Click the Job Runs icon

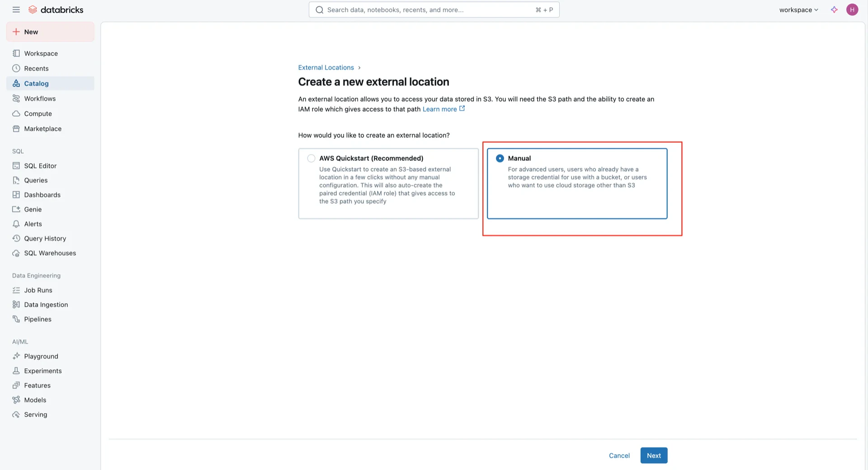(16, 290)
